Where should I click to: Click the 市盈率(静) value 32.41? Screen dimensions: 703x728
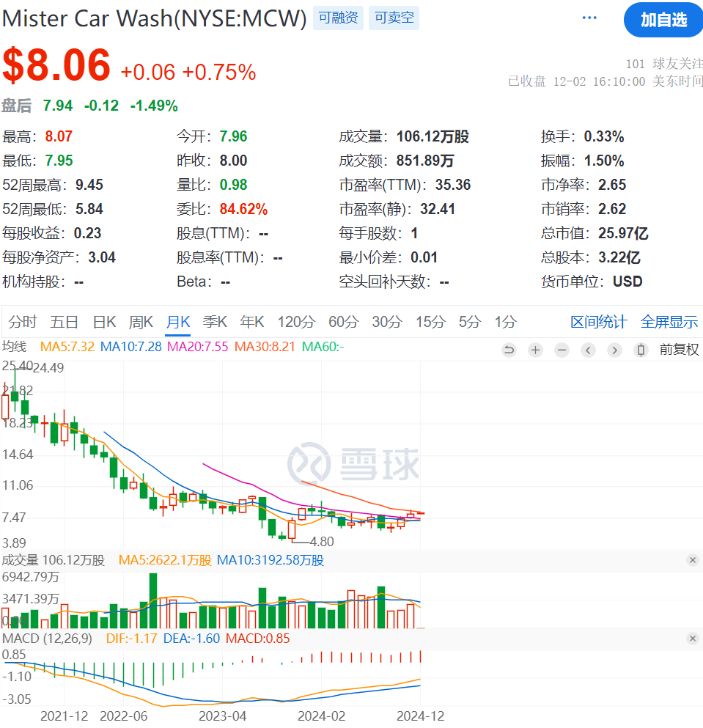438,209
